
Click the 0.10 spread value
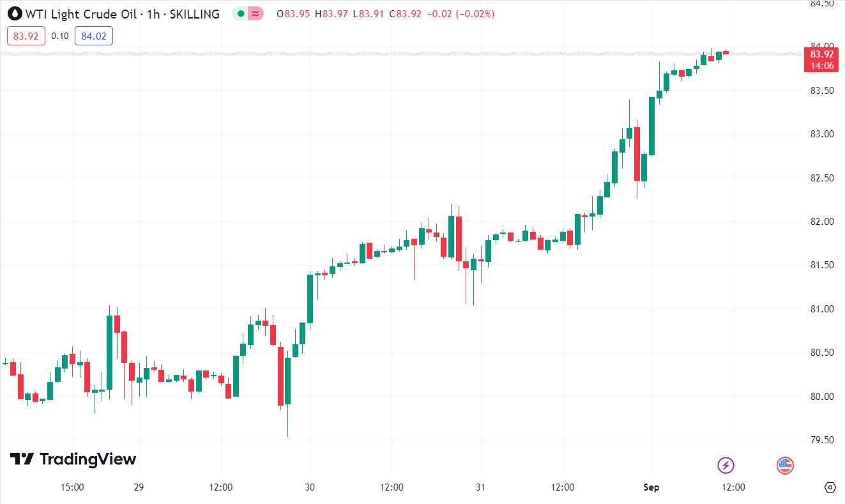point(60,36)
